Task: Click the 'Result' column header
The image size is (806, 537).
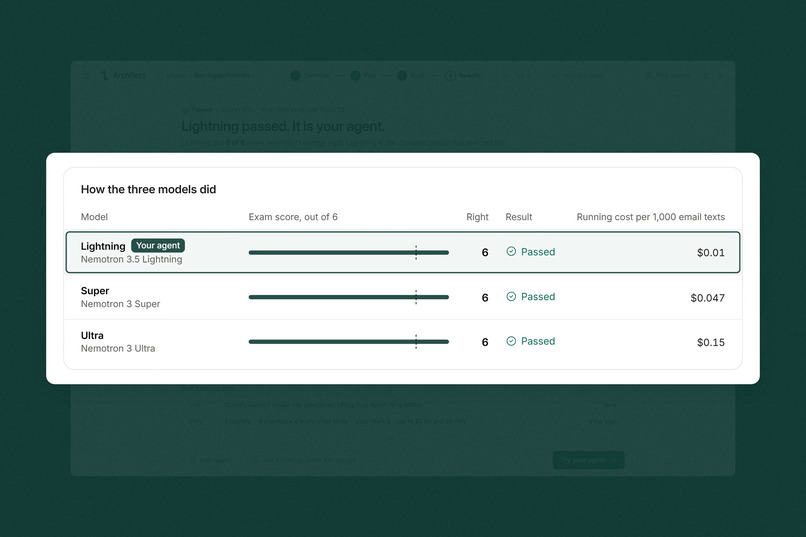Action: 519,217
